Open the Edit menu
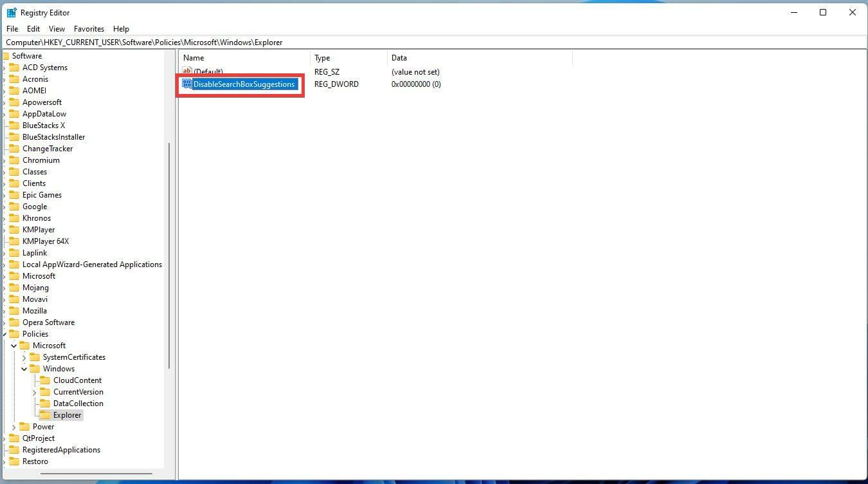 [x=33, y=28]
